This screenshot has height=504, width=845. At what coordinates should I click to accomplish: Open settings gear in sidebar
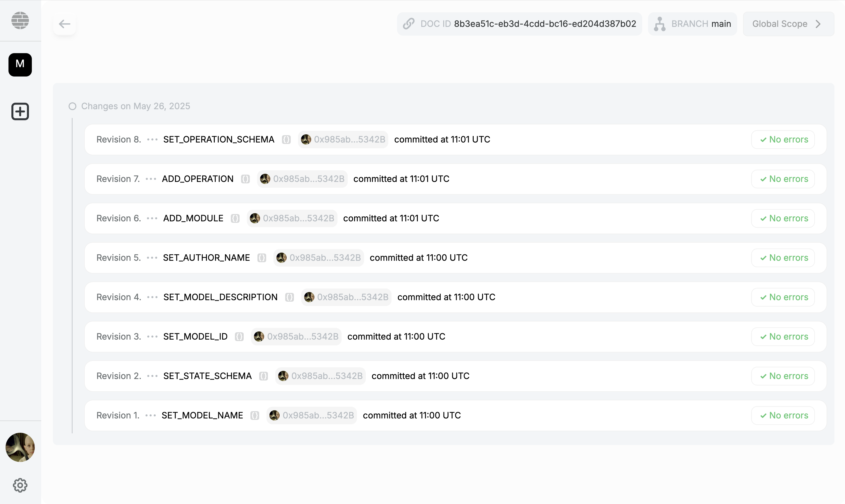[x=20, y=485]
